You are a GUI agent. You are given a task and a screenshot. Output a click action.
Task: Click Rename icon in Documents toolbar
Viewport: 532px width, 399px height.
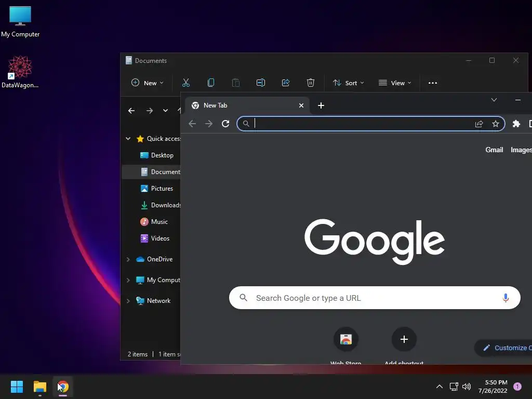pos(261,83)
